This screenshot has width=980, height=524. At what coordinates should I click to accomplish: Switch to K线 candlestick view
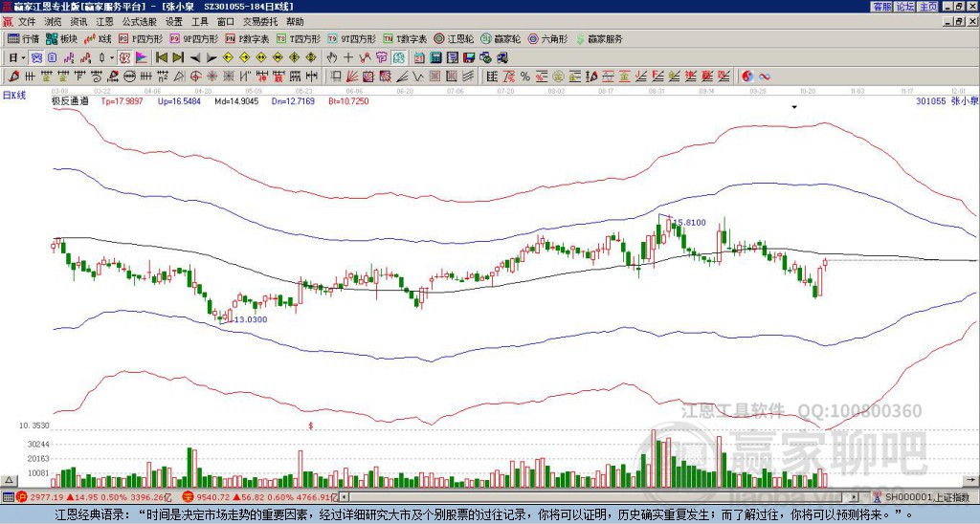(x=98, y=38)
